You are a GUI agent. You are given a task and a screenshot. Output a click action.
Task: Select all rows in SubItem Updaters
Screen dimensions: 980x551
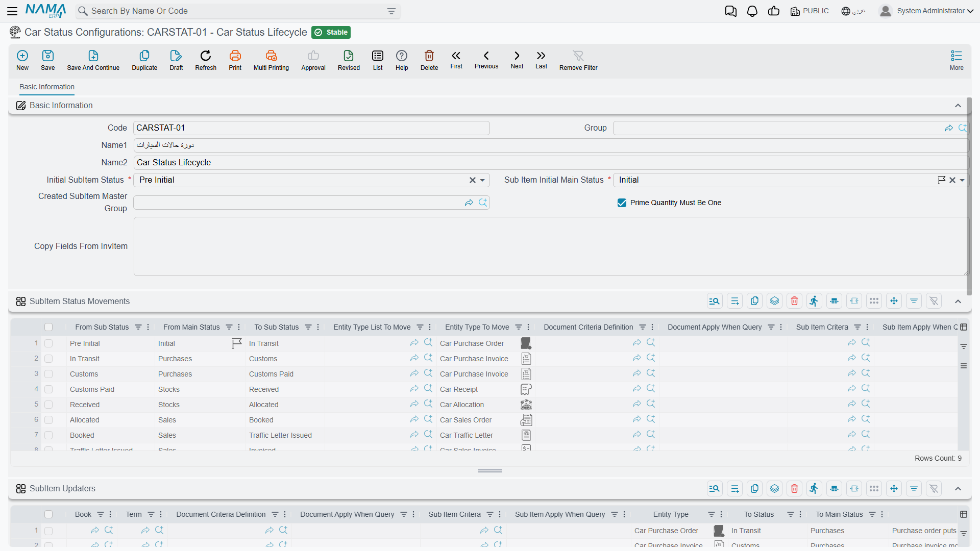(48, 514)
